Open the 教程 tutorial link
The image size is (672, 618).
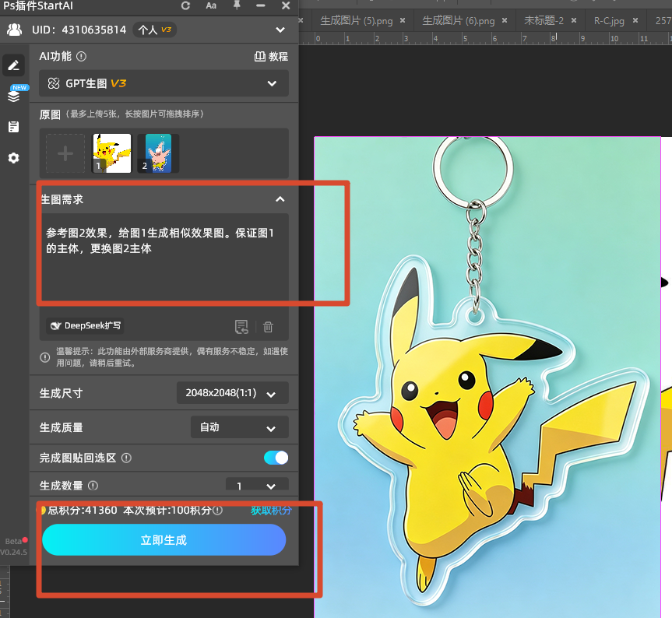point(271,57)
